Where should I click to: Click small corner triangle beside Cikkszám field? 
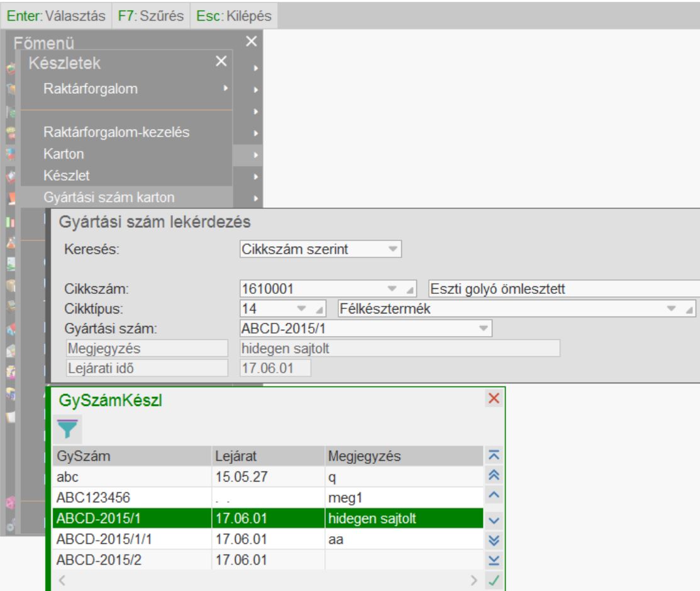[x=410, y=290]
